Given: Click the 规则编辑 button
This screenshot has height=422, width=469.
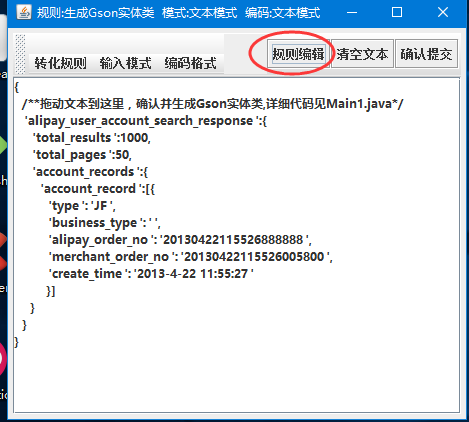Looking at the screenshot, I should pyautogui.click(x=298, y=54).
